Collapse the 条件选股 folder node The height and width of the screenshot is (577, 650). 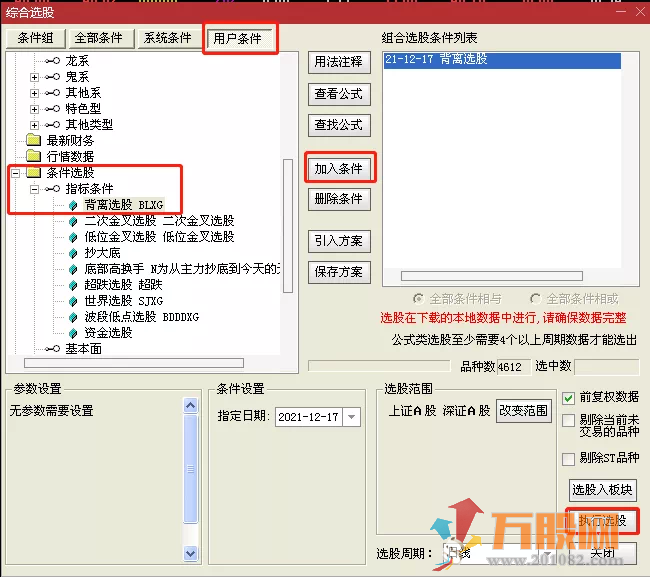click(x=15, y=173)
